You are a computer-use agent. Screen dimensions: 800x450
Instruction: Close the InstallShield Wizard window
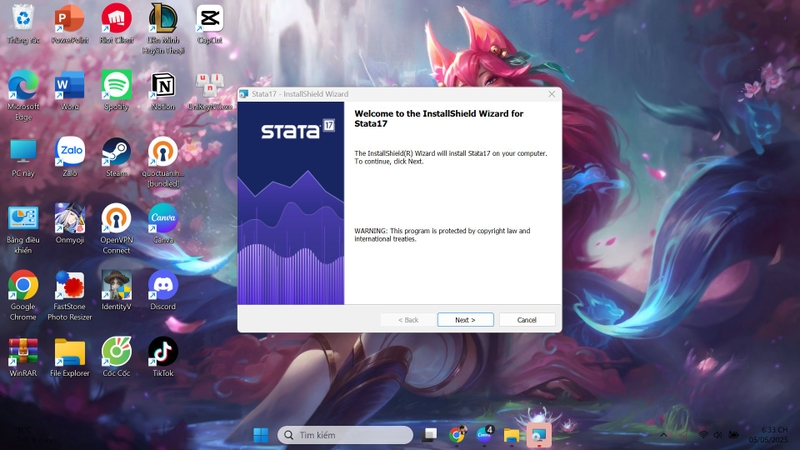(x=552, y=94)
